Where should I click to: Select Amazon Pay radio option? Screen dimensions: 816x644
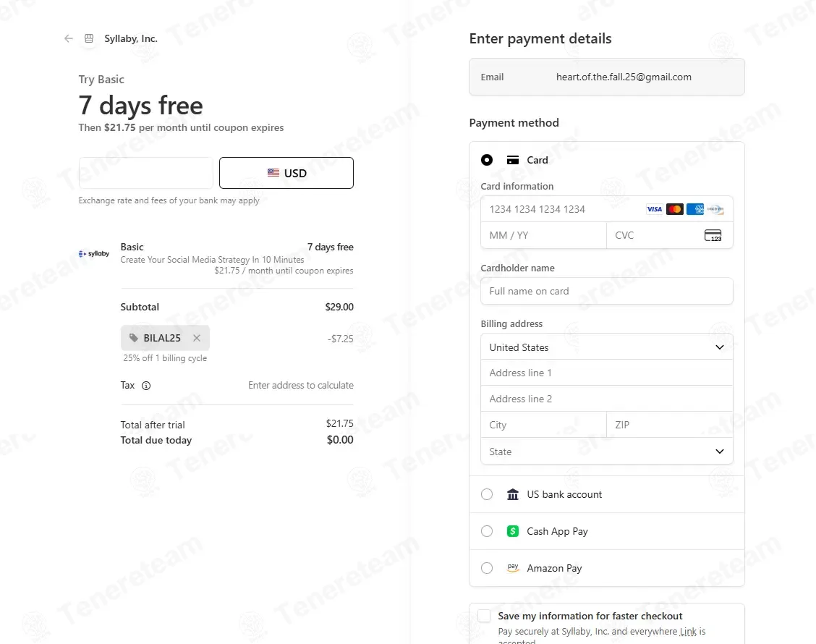click(x=487, y=569)
